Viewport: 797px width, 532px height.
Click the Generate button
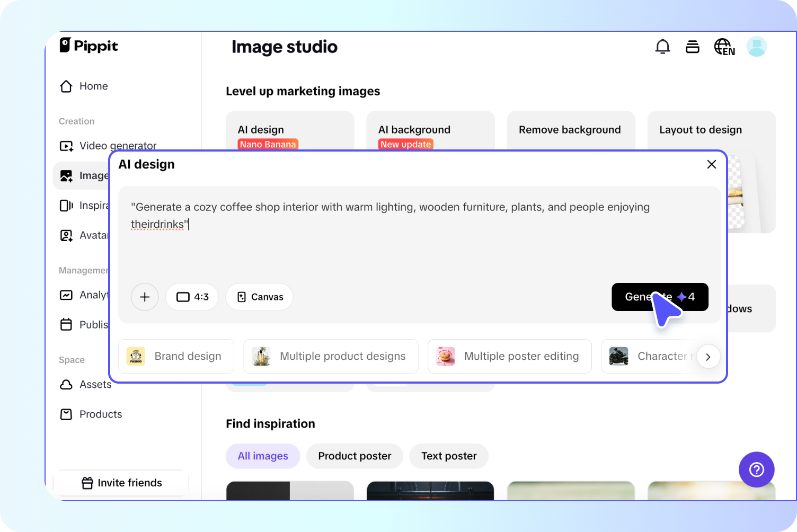click(660, 297)
